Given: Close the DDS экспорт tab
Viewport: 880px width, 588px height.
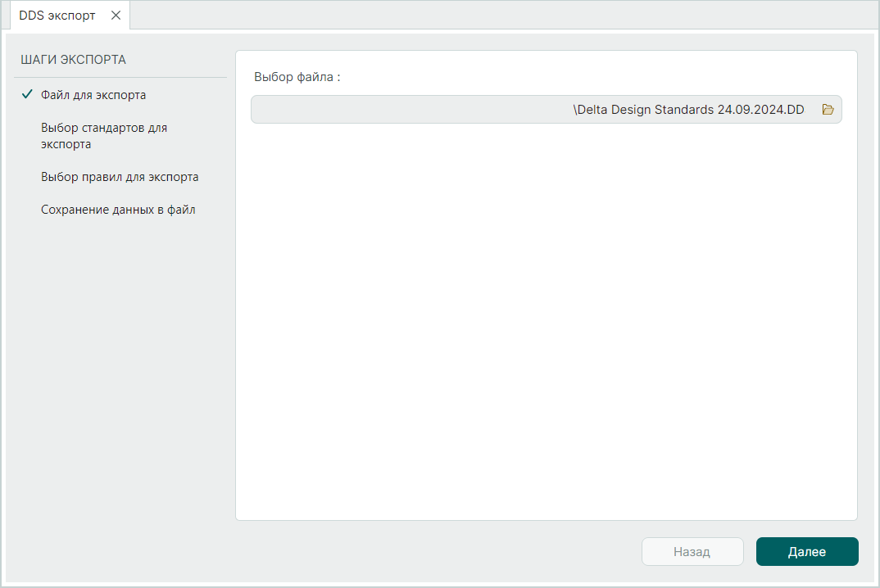Looking at the screenshot, I should [116, 15].
